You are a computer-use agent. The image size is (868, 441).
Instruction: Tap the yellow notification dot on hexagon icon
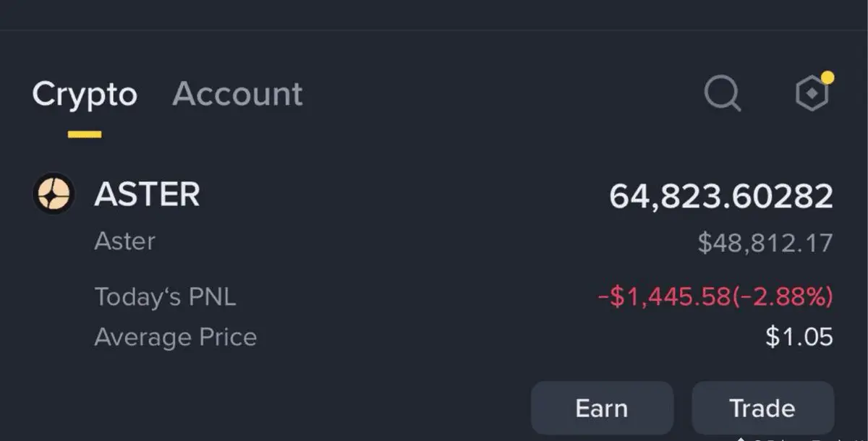pyautogui.click(x=827, y=77)
